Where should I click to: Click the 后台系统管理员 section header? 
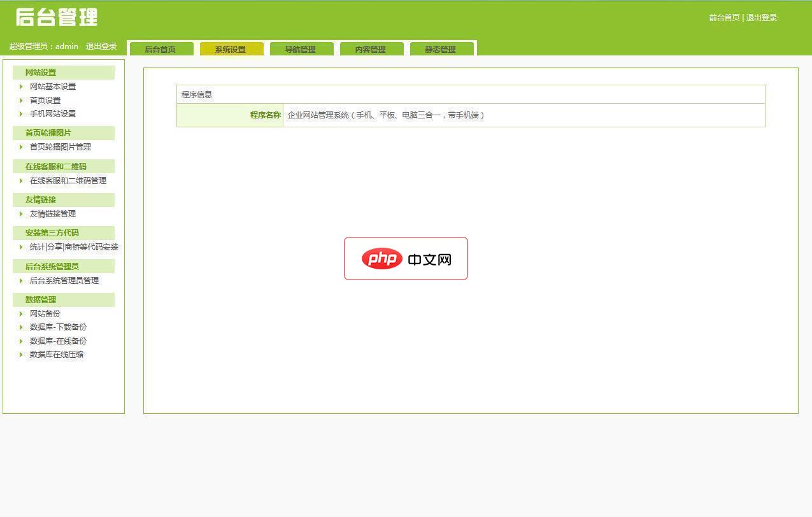coord(64,267)
